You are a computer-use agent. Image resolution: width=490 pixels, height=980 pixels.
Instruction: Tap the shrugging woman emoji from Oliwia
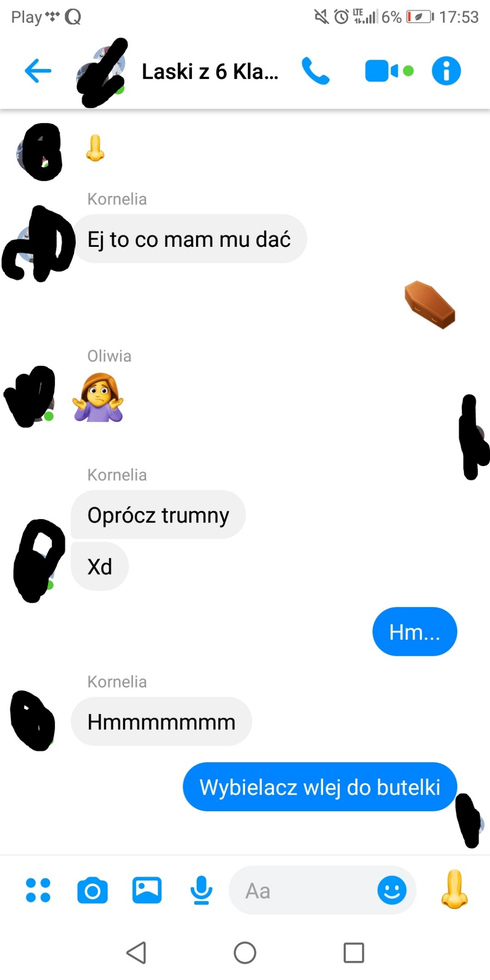(98, 397)
